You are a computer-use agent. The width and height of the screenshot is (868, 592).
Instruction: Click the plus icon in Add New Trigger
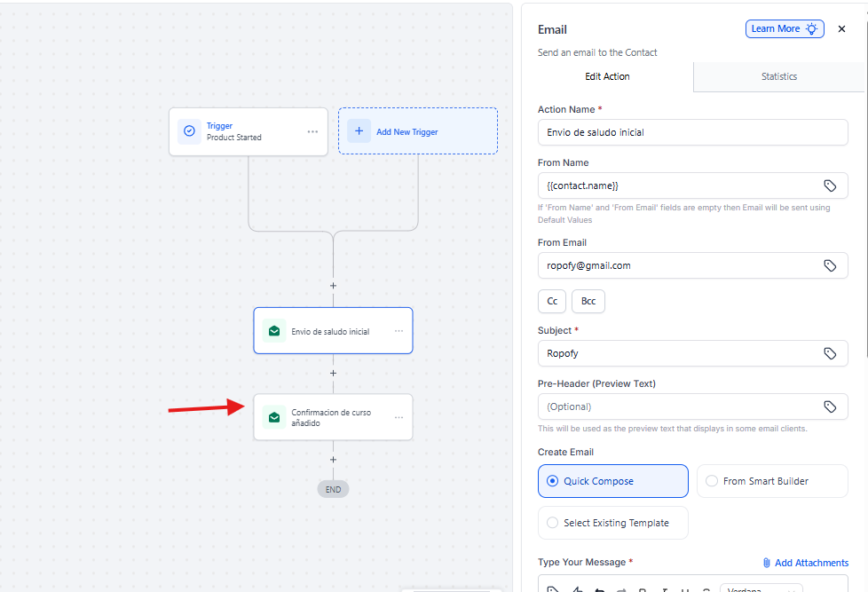(x=359, y=131)
